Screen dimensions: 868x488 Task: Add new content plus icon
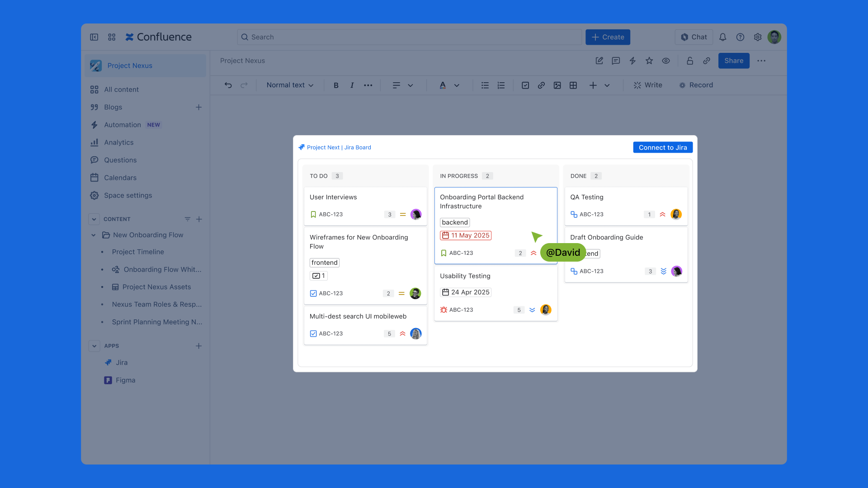click(x=199, y=219)
